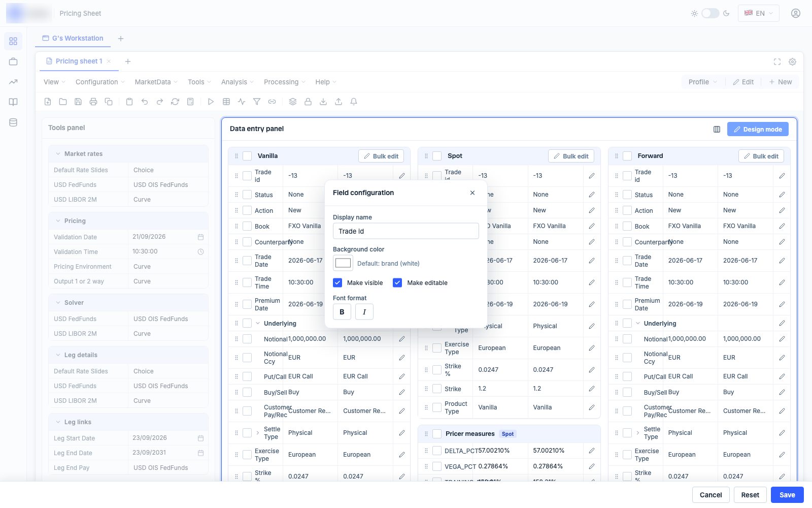
Task: Click the lock icon in toolbar
Action: pyautogui.click(x=308, y=102)
